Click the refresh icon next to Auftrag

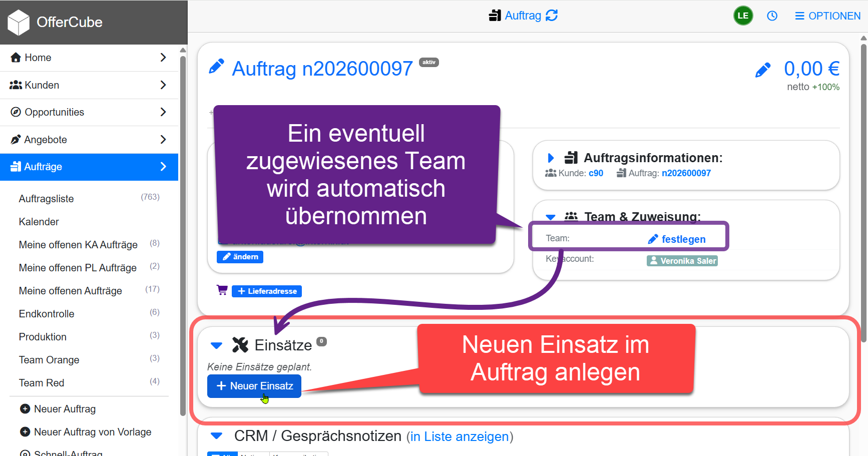click(552, 16)
